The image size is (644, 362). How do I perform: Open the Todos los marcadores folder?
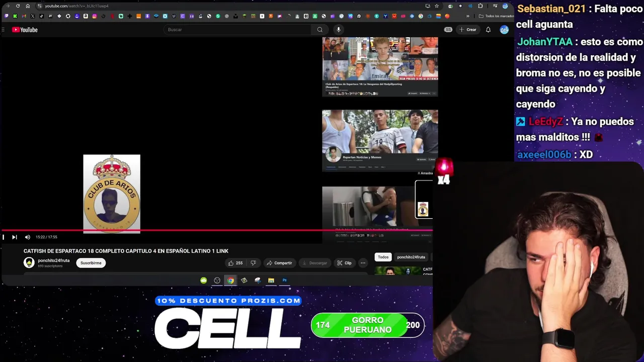[x=497, y=16]
